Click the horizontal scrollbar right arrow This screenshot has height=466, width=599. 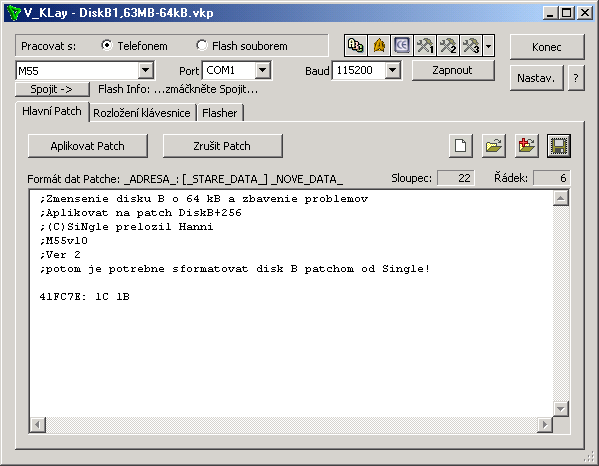pyautogui.click(x=545, y=424)
